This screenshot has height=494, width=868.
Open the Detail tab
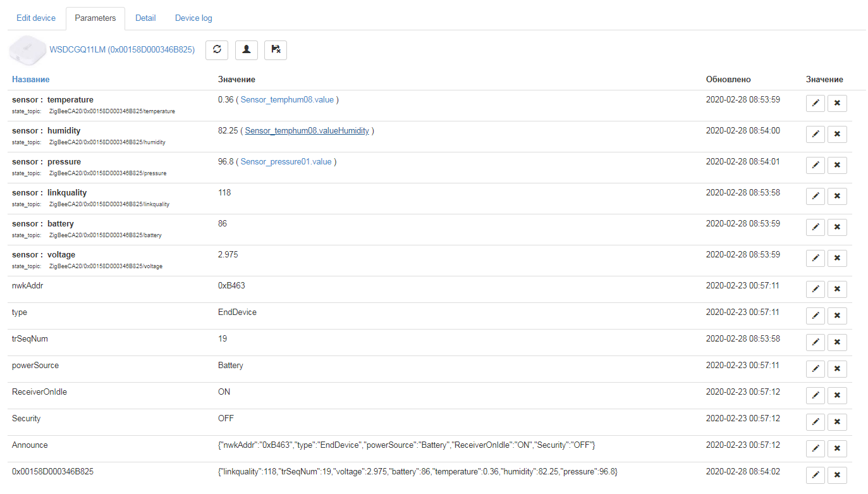point(145,18)
